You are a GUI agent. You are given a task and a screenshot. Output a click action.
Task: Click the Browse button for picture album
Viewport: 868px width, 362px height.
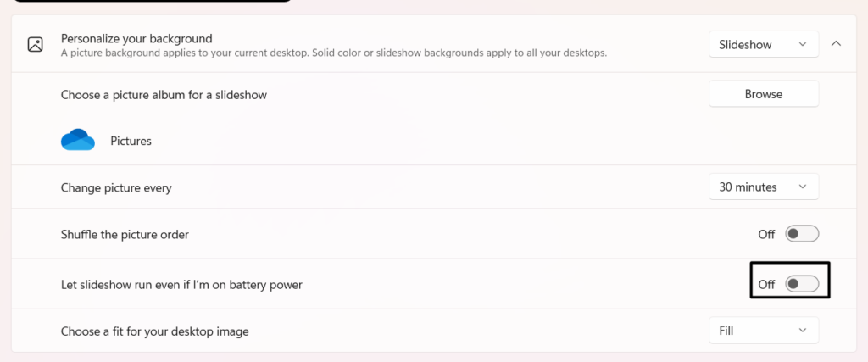(764, 94)
